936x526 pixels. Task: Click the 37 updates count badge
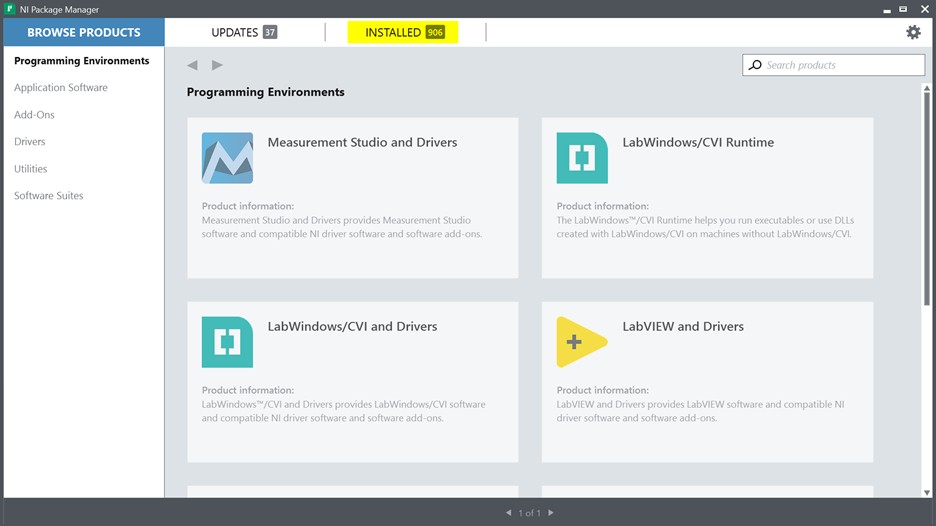tap(270, 32)
